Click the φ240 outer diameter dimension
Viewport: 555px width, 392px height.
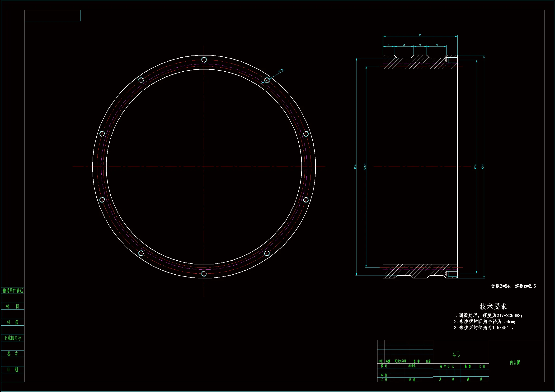coord(483,167)
